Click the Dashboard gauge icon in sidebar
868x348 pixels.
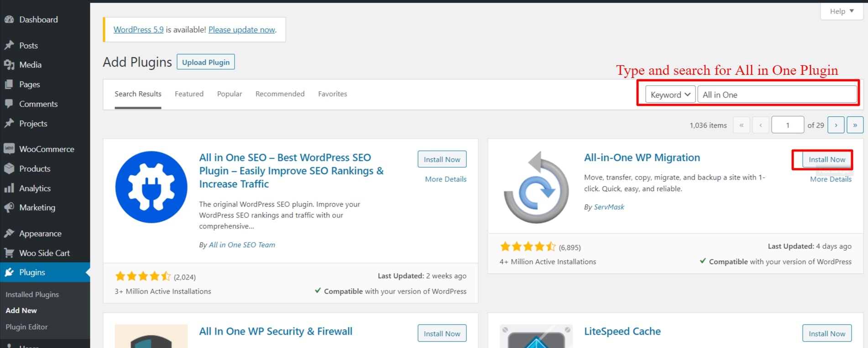pyautogui.click(x=9, y=20)
